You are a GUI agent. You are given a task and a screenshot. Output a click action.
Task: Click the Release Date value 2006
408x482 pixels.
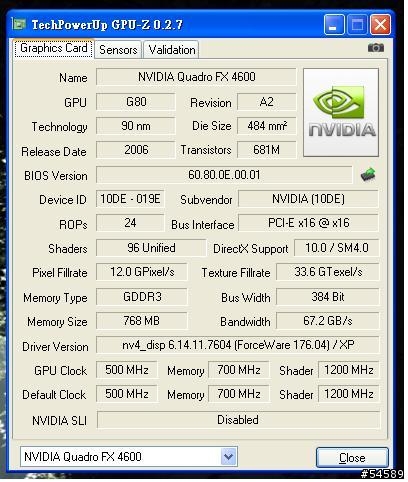coord(136,150)
